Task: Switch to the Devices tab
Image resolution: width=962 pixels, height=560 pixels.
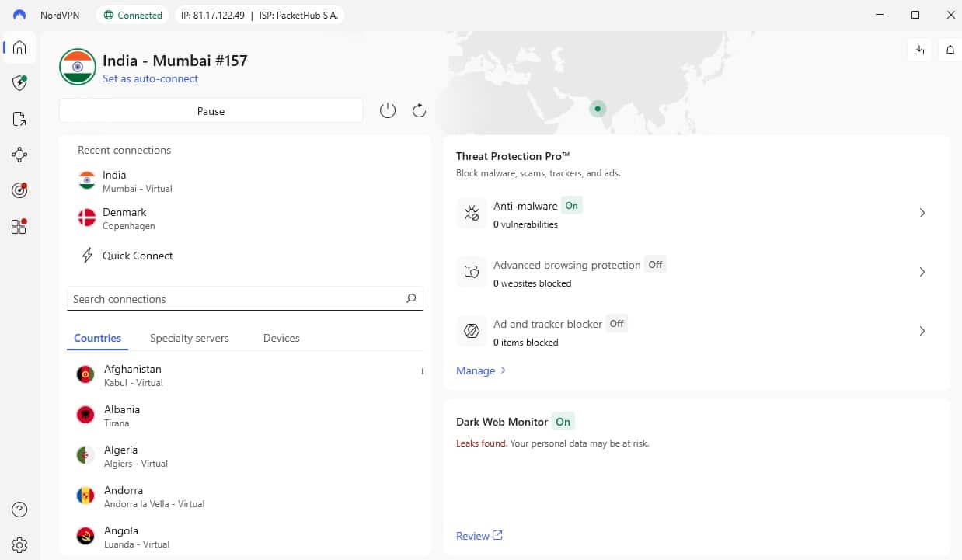Action: [x=281, y=338]
